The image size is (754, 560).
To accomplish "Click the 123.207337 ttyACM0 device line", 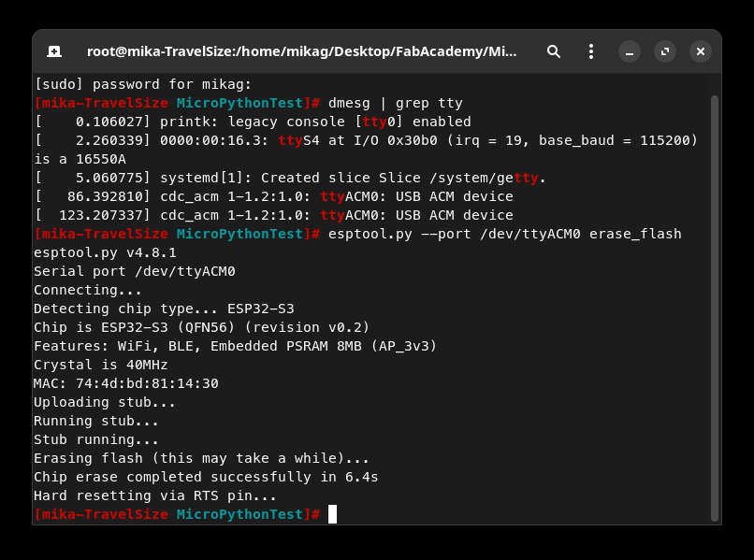I will pos(274,215).
